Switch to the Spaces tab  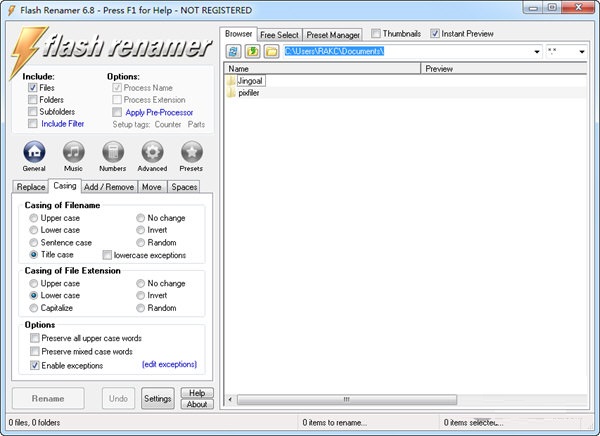coord(184,187)
